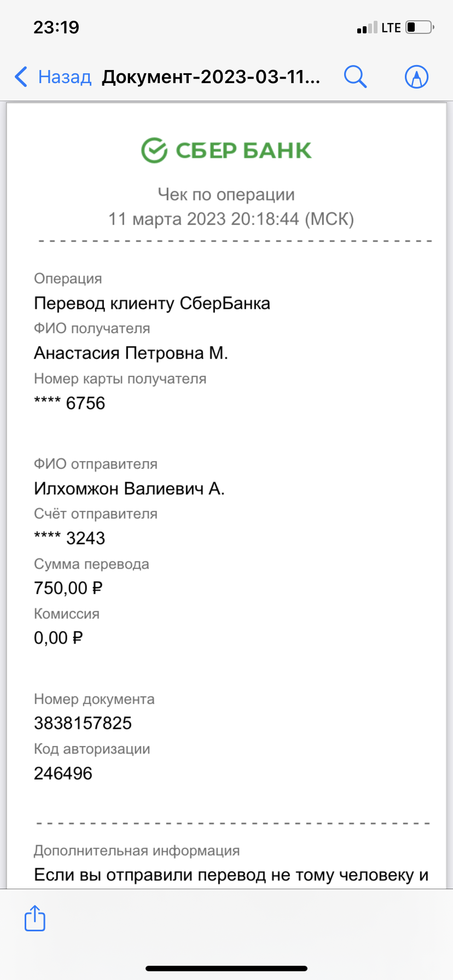Go back via the Назад label

(65, 77)
